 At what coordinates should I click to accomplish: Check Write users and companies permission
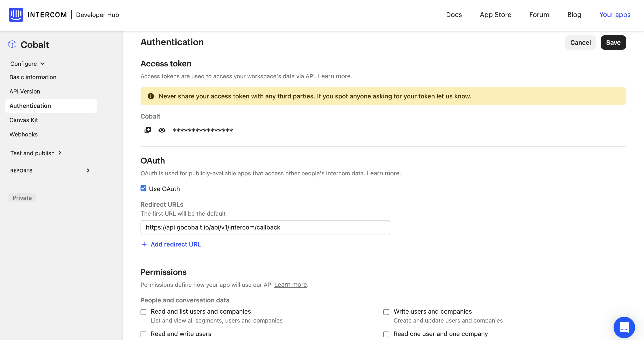[386, 312]
